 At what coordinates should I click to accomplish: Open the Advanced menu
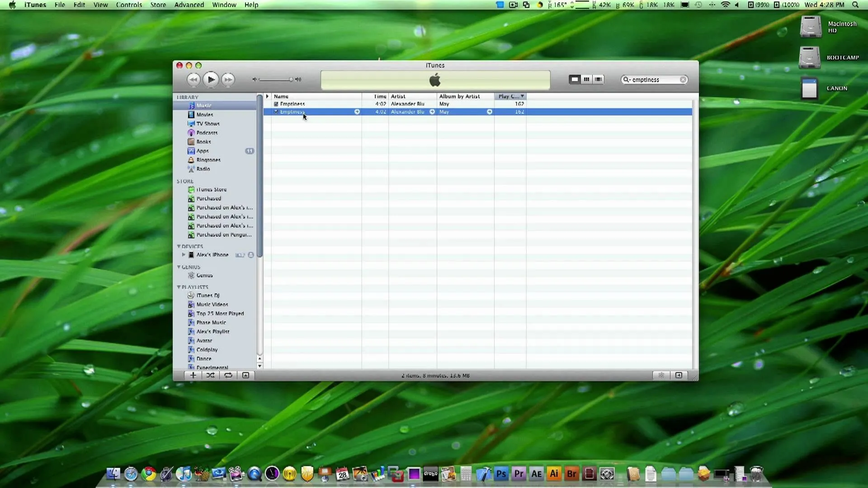(x=189, y=5)
